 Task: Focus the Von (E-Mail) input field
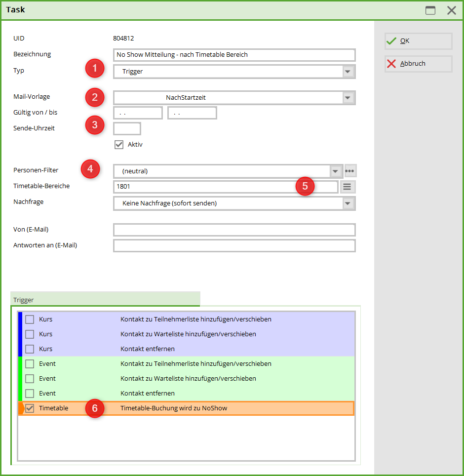[234, 230]
